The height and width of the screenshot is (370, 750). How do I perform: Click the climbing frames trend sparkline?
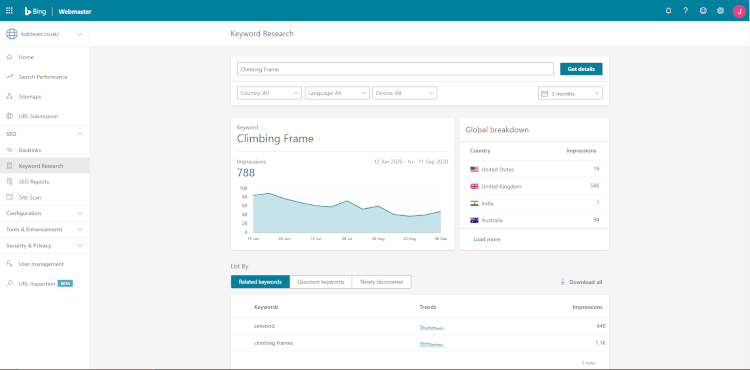(x=431, y=344)
